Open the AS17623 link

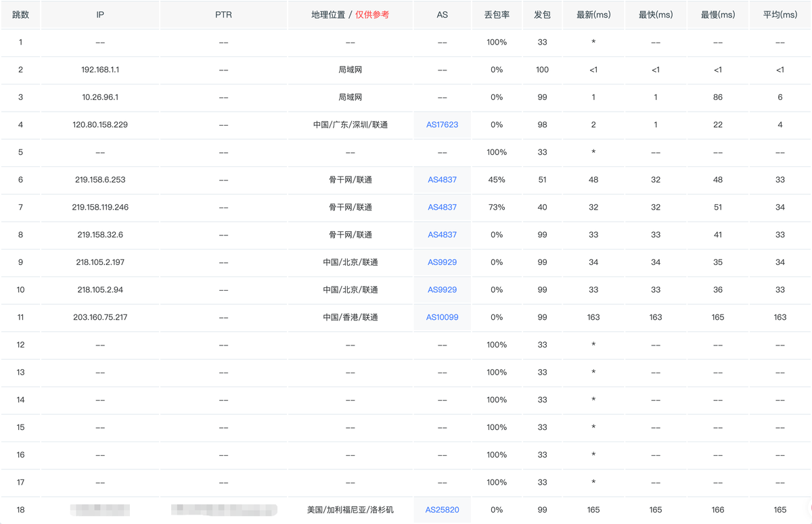pos(442,124)
